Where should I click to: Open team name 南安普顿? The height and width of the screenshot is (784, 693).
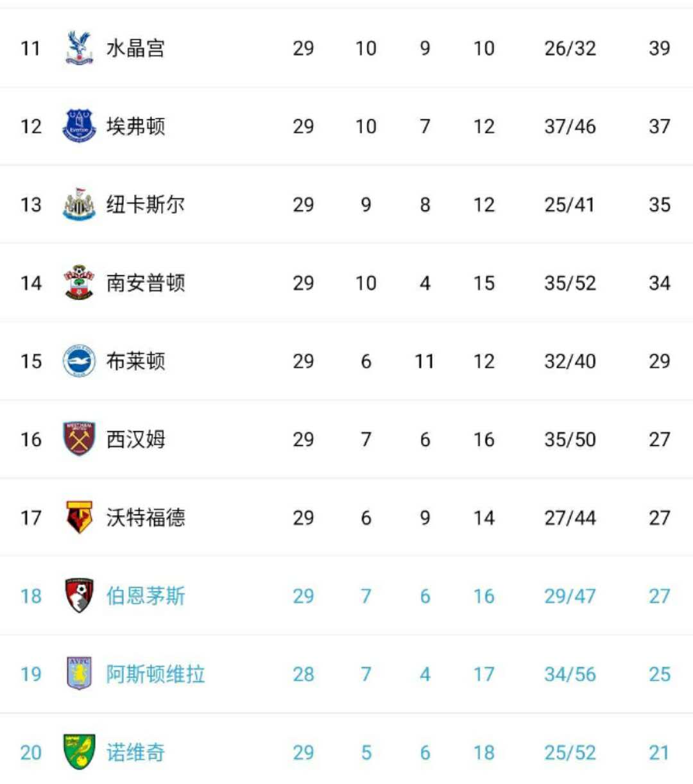pos(146,283)
